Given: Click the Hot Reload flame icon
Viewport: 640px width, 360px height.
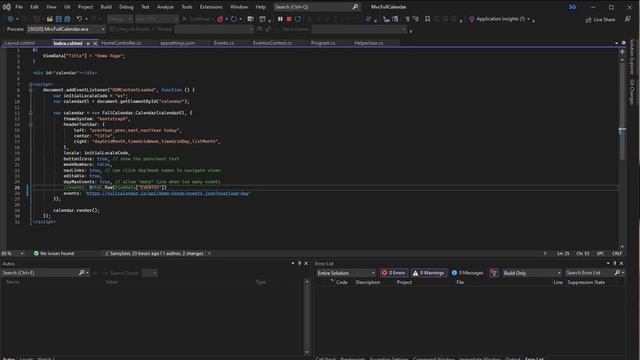Looking at the screenshot, I should click(220, 19).
